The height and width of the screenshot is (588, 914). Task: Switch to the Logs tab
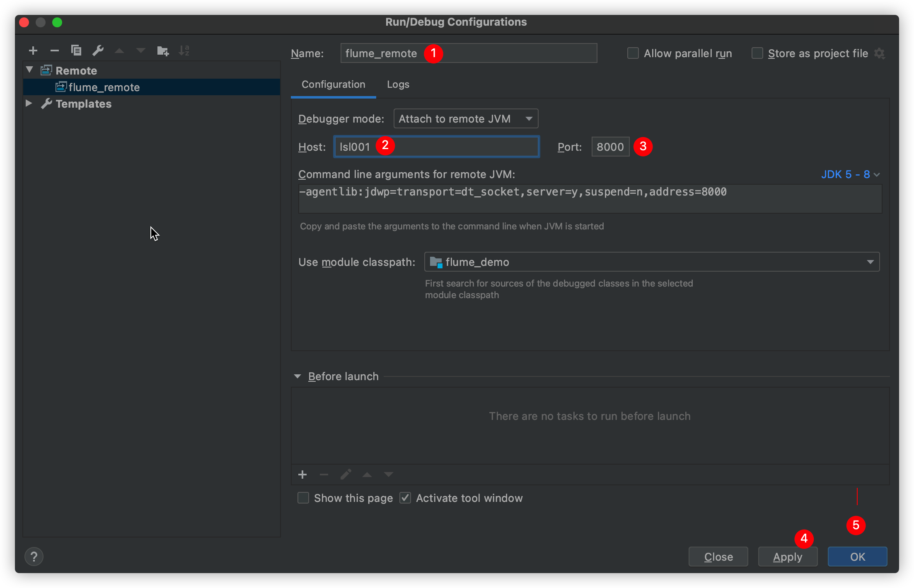click(398, 84)
